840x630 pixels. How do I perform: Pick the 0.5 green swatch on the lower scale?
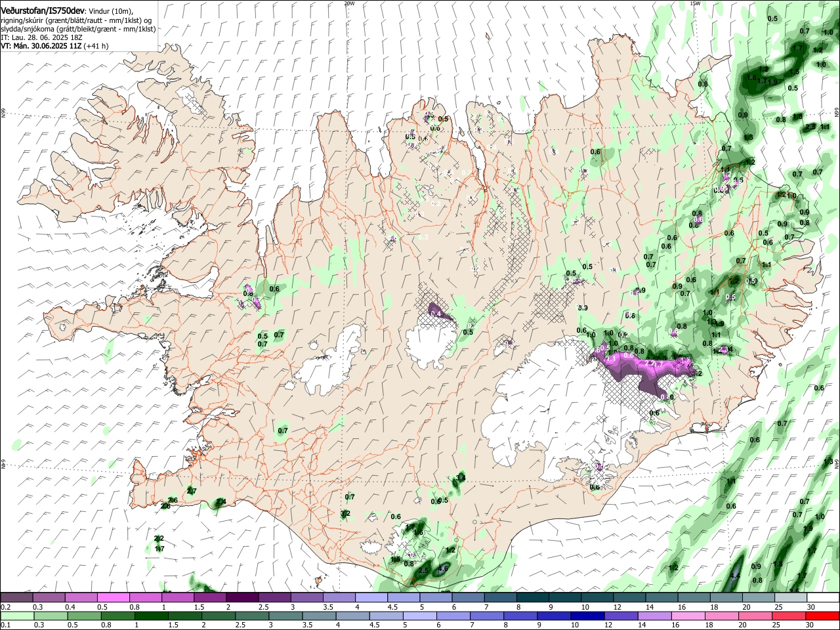[84, 616]
